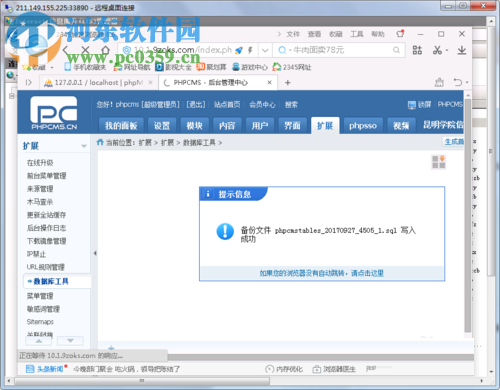Open the 查看 browser menu
The image size is (500, 390).
tap(314, 34)
